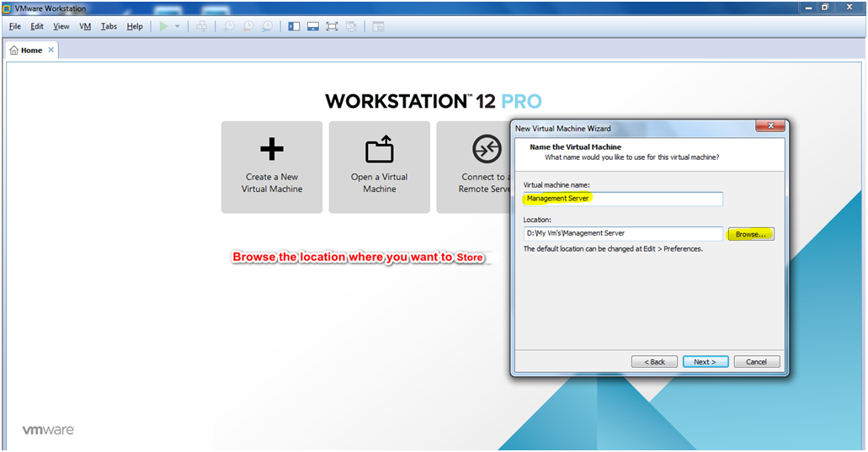Open the File menu
Viewport: 868px width, 452px height.
coord(15,26)
